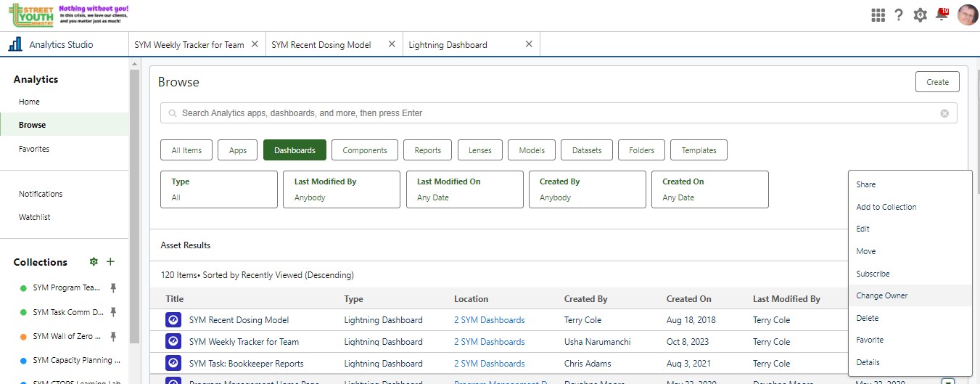
Task: Select the Dashboards filter
Action: click(295, 150)
